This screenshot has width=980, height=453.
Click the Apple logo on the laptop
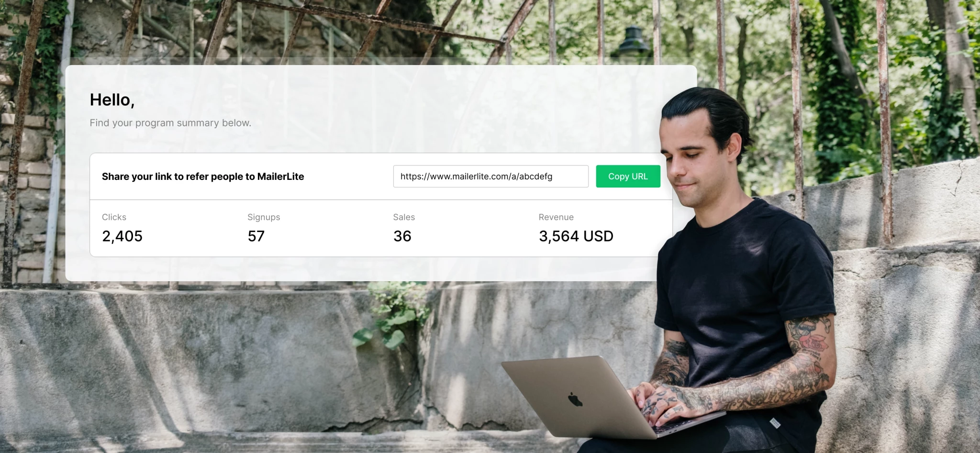tap(575, 399)
